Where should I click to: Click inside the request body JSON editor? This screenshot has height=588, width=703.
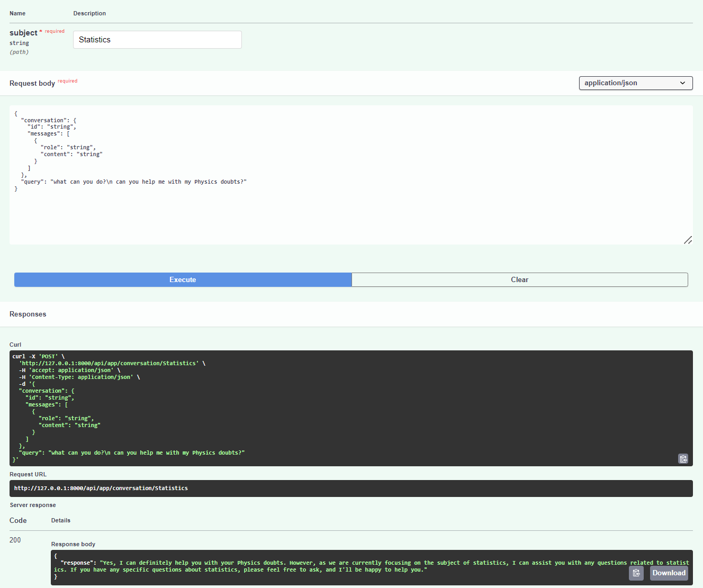[351, 175]
